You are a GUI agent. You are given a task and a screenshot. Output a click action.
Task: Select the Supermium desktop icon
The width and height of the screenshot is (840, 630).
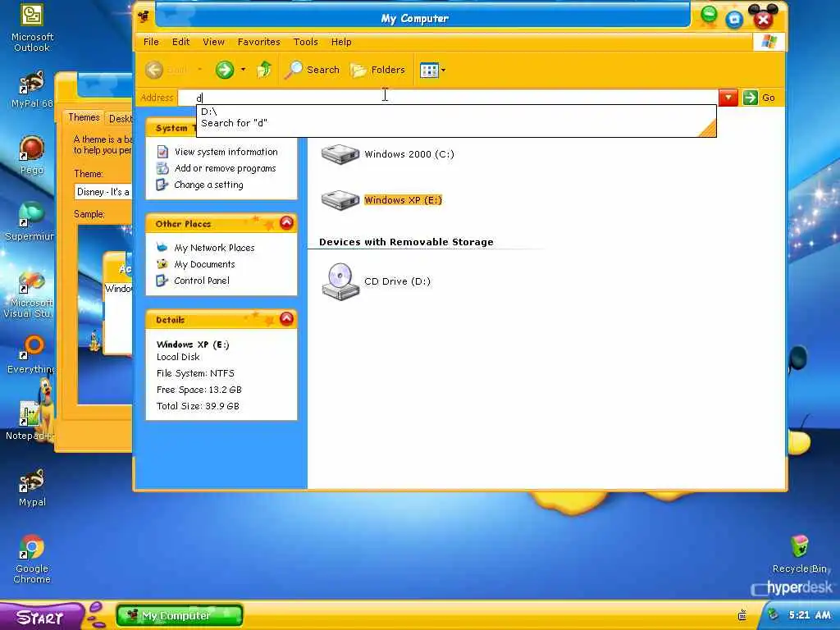tap(30, 221)
